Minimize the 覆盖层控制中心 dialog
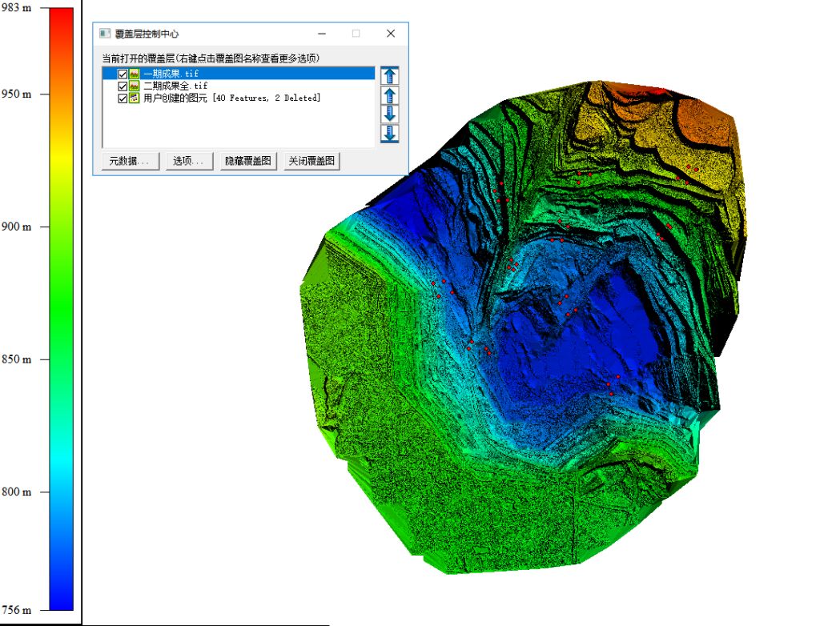This screenshot has width=840, height=626. click(x=322, y=34)
